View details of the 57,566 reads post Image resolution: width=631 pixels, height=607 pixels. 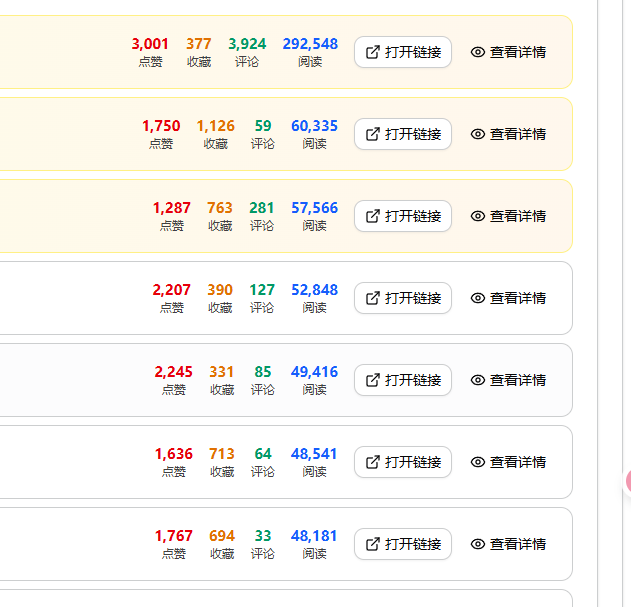coord(508,216)
